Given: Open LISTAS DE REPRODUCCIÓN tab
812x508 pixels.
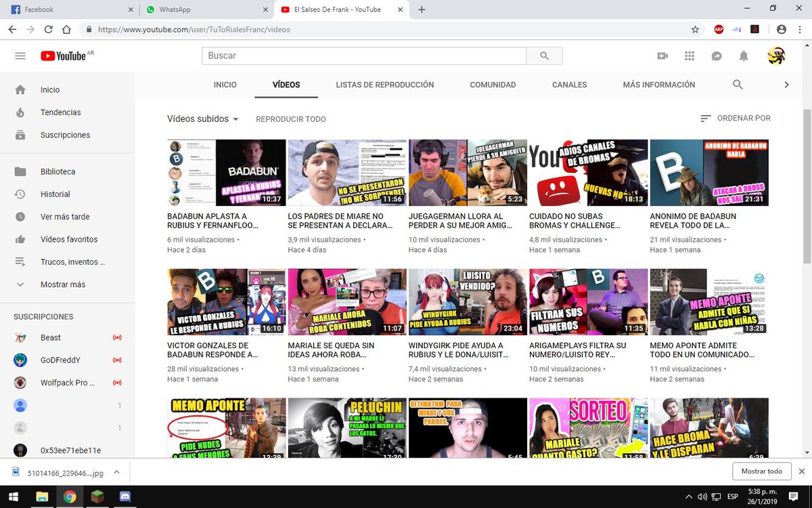Looking at the screenshot, I should pos(385,85).
